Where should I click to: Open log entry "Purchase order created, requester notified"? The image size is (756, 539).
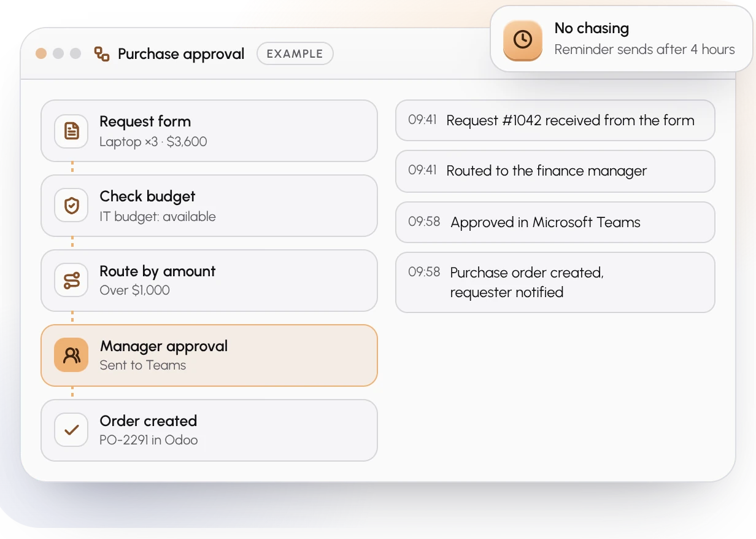(555, 282)
